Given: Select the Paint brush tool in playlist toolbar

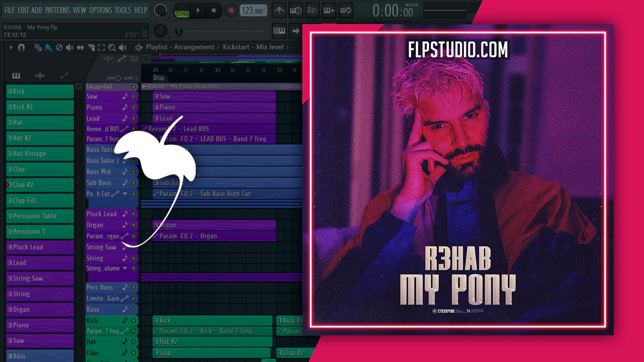Looking at the screenshot, I should point(48,47).
